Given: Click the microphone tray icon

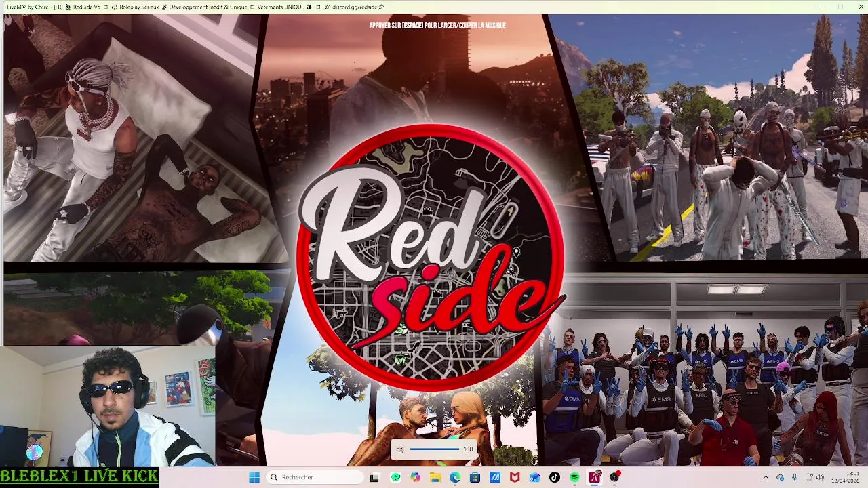Looking at the screenshot, I should 794,477.
